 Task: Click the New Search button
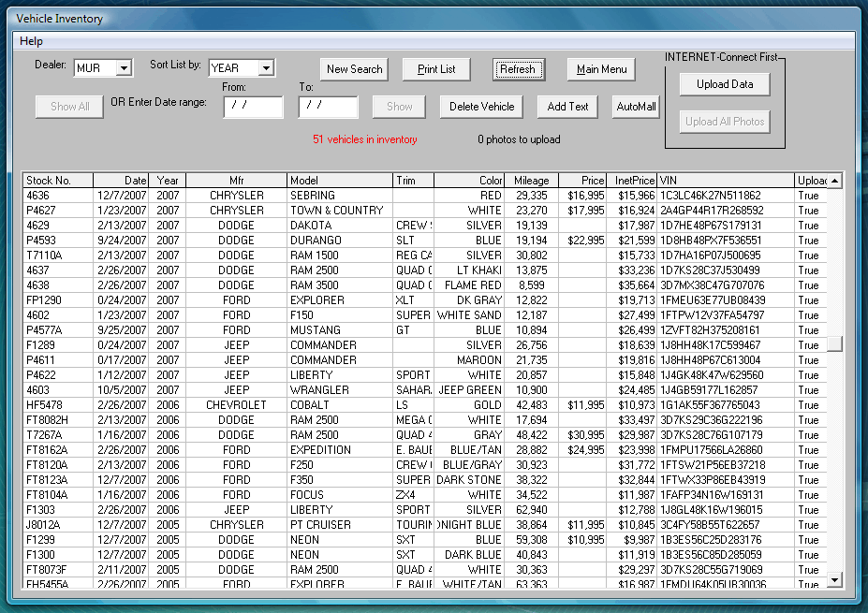point(354,69)
